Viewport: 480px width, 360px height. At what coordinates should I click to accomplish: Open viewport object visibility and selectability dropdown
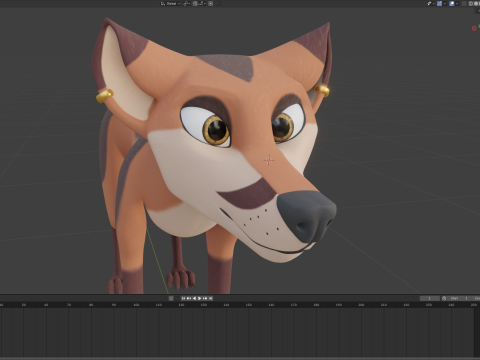(x=431, y=3)
